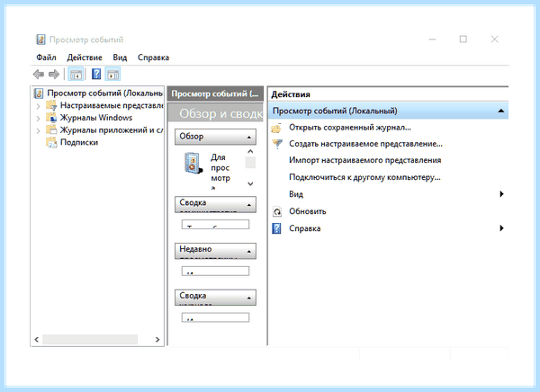The width and height of the screenshot is (540, 392).
Task: Maximize the Просмотр событий window
Action: [x=463, y=40]
